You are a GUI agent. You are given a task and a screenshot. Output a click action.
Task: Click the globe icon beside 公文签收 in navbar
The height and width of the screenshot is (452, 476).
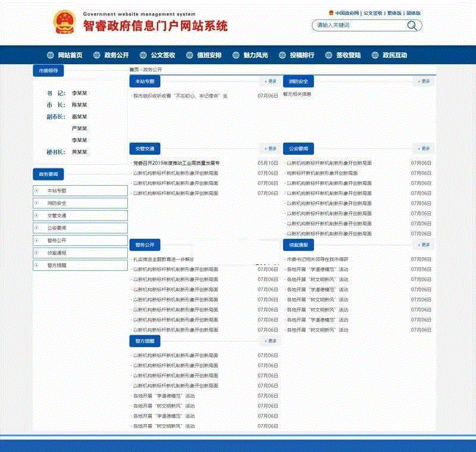(143, 55)
